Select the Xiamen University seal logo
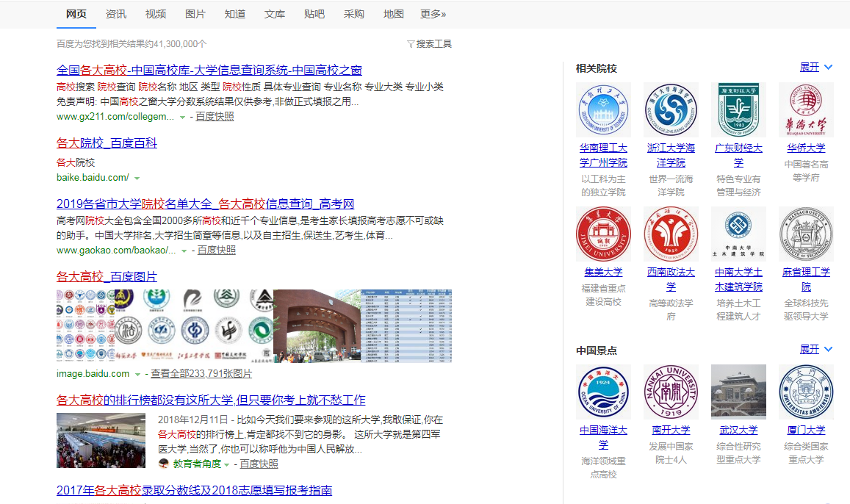This screenshot has height=504, width=850. click(x=806, y=392)
